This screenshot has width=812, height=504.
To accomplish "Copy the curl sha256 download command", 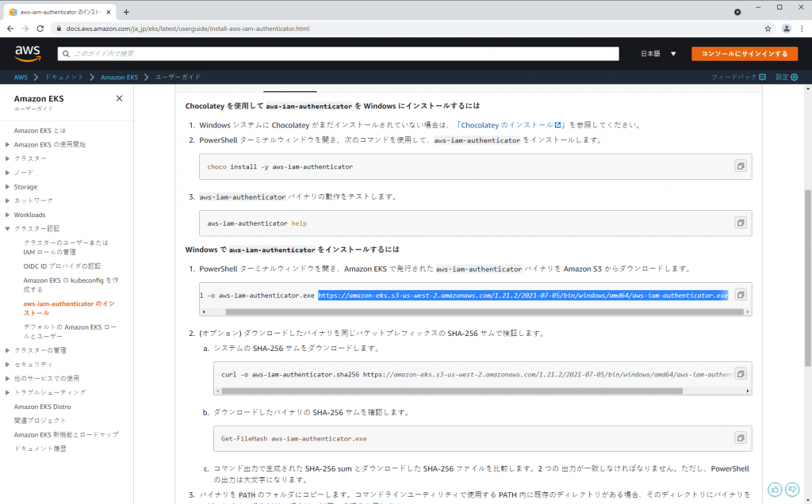I will pyautogui.click(x=741, y=373).
